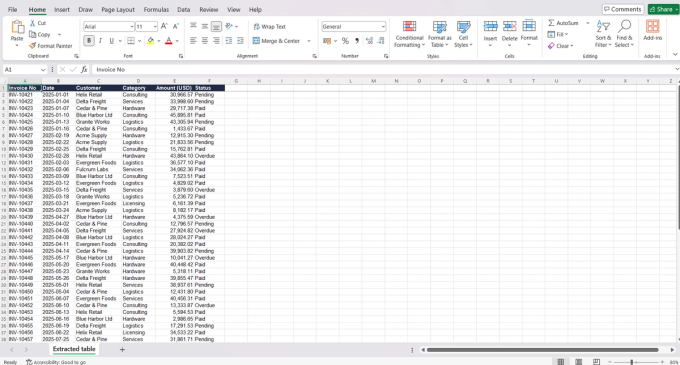Decrease font size with smaller A
The height and width of the screenshot is (365, 680).
click(176, 26)
